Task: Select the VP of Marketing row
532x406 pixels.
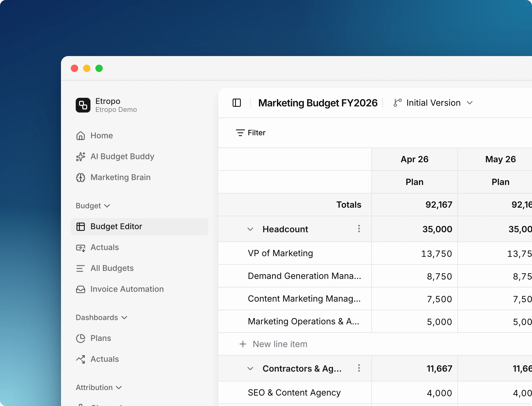Action: click(x=295, y=253)
